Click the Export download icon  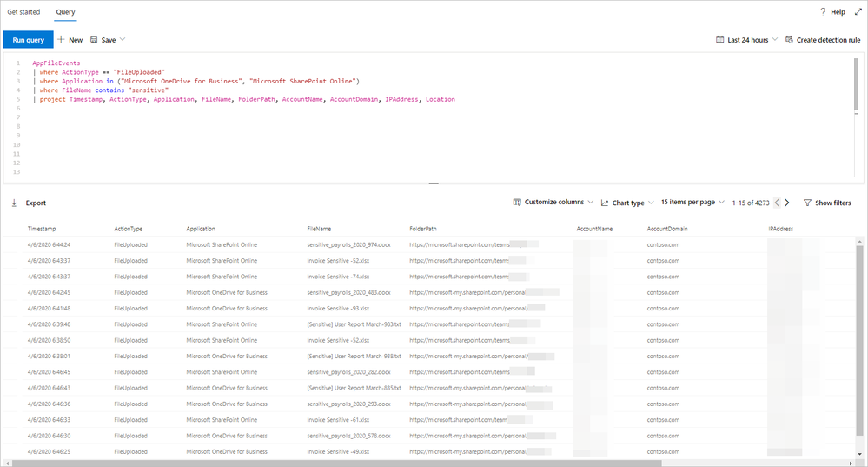[15, 203]
